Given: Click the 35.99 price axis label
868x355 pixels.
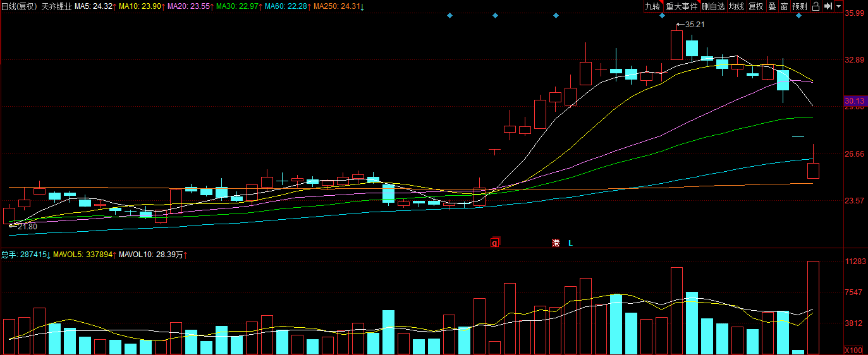Looking at the screenshot, I should point(855,13).
